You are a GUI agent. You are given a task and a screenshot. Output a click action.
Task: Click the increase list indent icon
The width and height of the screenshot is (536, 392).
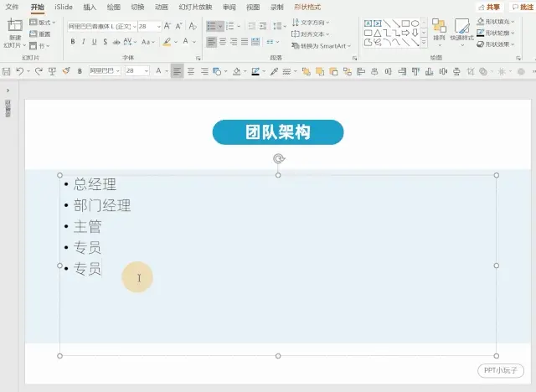[x=263, y=26]
